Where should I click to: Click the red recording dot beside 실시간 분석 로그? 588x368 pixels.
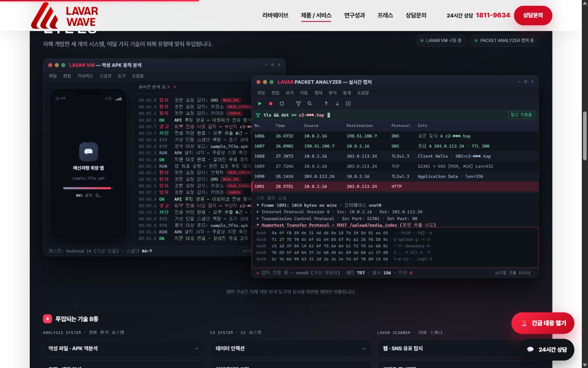[x=175, y=87]
